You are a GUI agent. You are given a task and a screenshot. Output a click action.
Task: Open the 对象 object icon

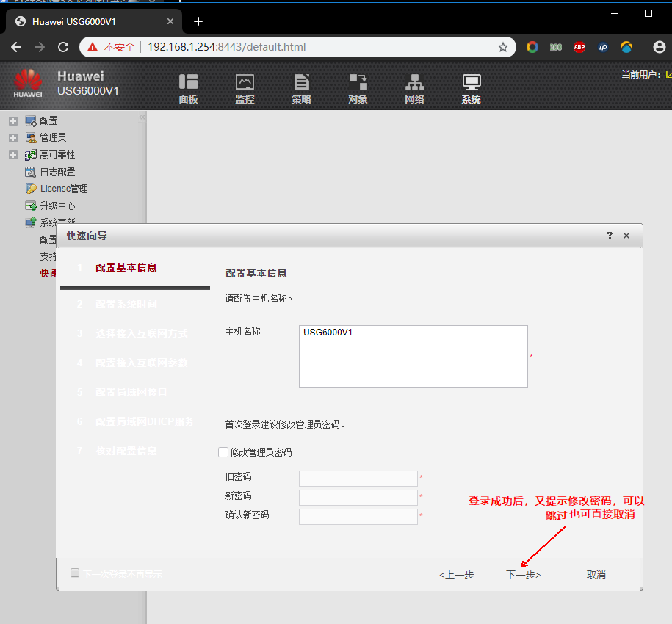(x=358, y=81)
